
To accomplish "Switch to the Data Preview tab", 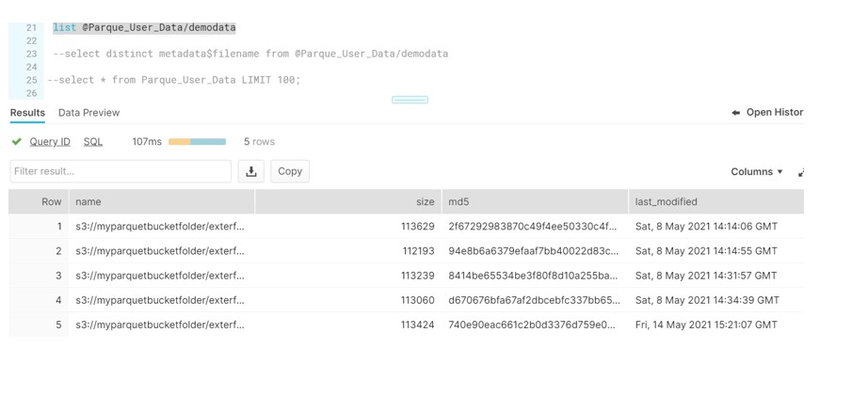I will coord(88,113).
